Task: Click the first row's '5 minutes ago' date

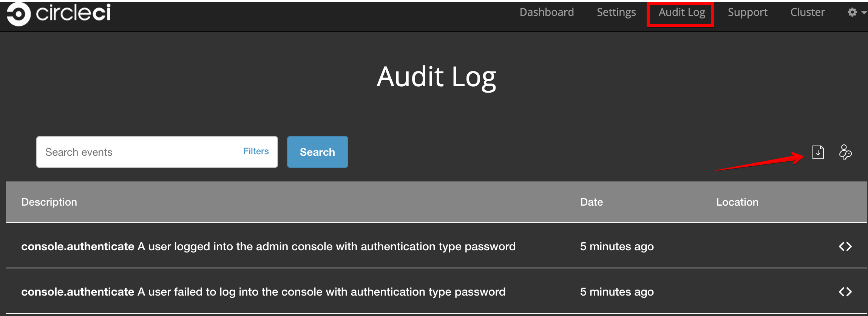Action: 617,246
